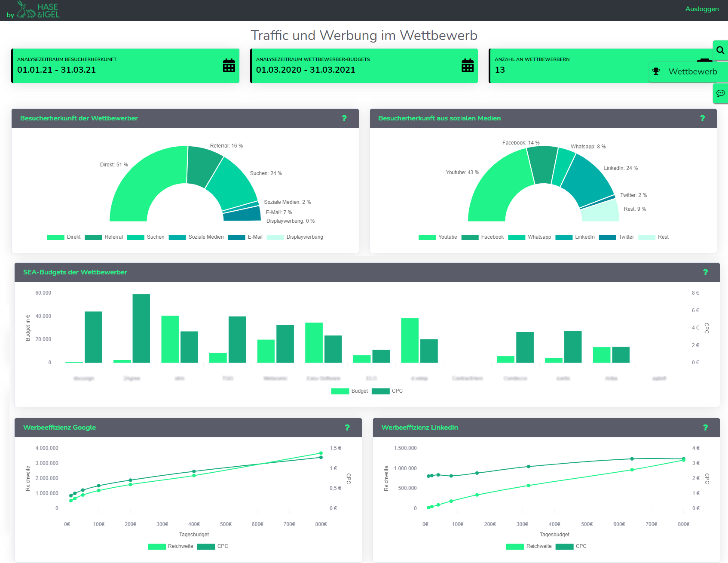Log out via Ausloggen link
This screenshot has height=563, width=728.
(702, 9)
